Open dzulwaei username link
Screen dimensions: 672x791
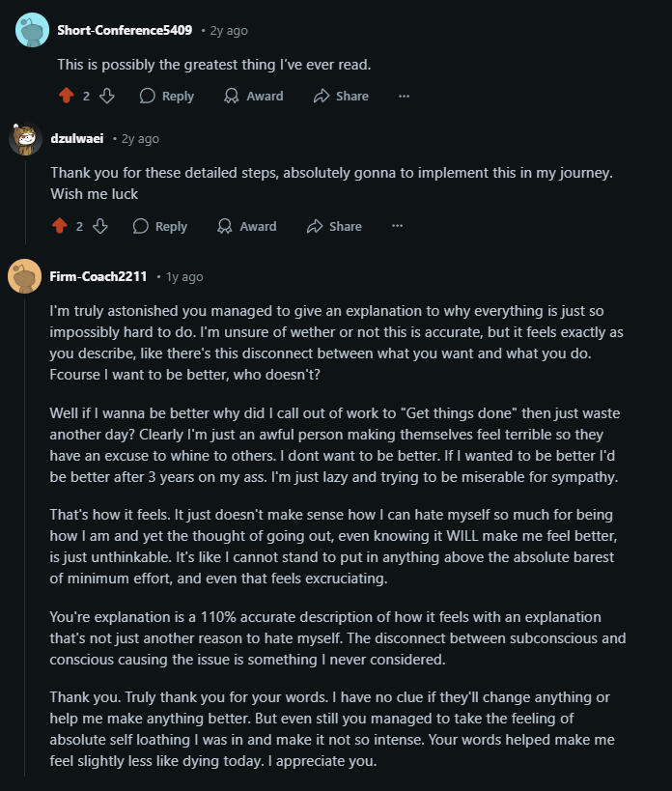(x=77, y=139)
